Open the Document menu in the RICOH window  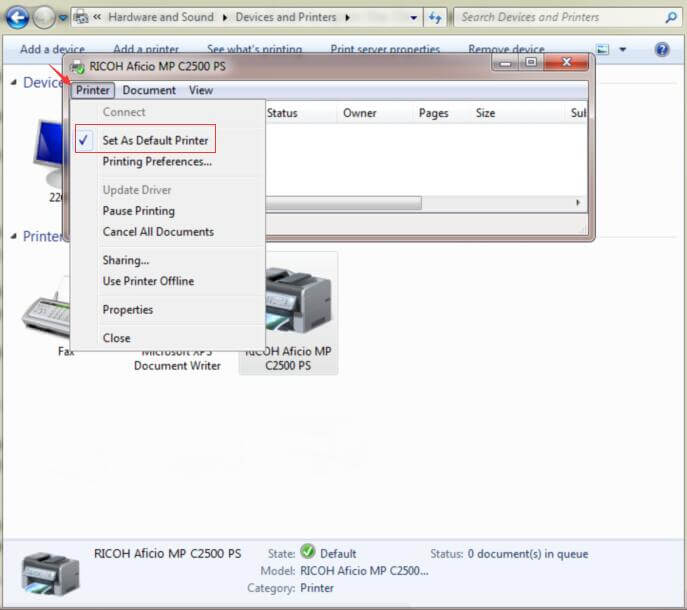149,90
